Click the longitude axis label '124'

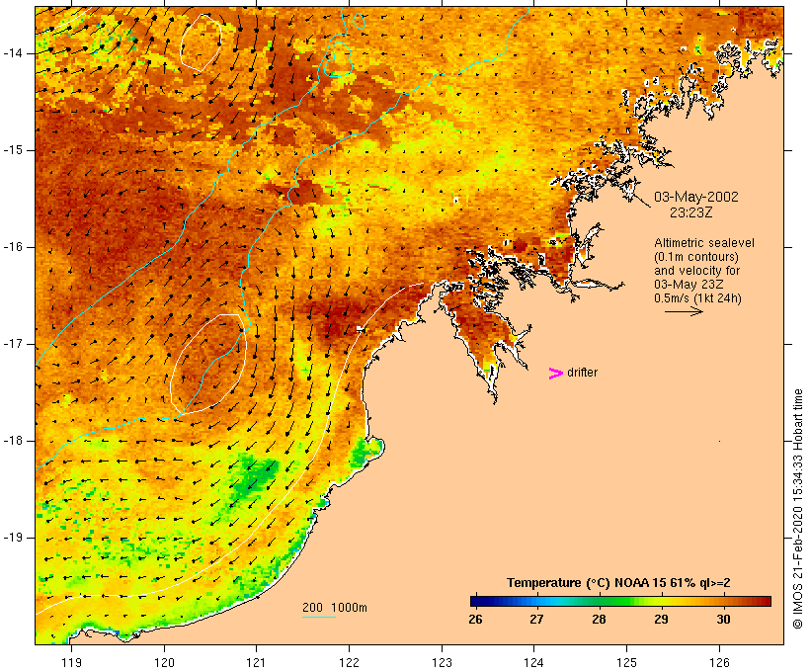[534, 662]
